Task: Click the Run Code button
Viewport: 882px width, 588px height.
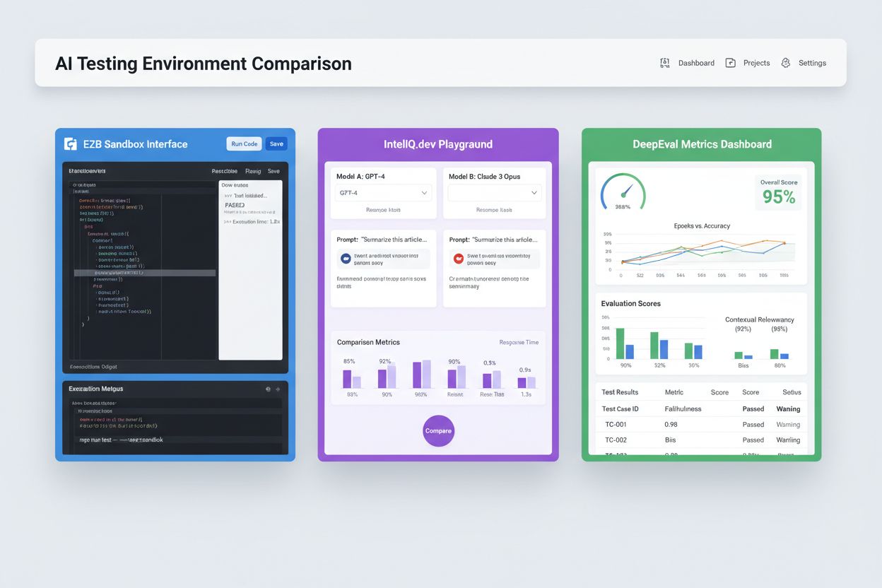Action: pos(243,143)
